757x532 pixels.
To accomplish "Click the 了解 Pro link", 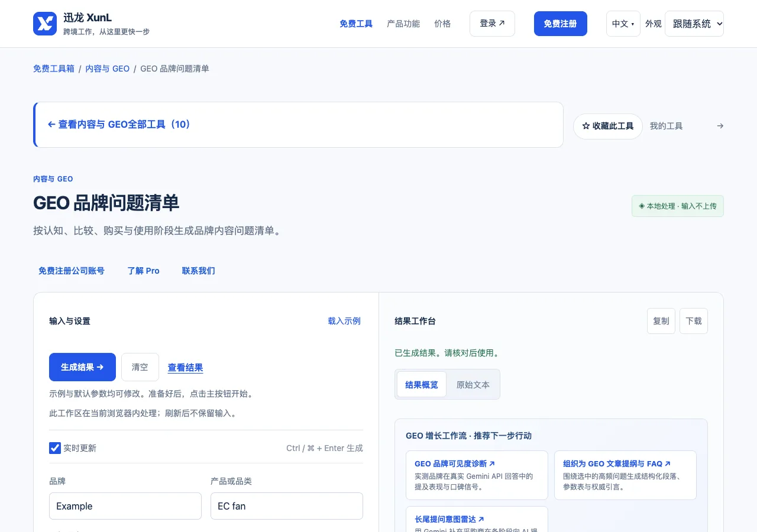I will [x=144, y=271].
